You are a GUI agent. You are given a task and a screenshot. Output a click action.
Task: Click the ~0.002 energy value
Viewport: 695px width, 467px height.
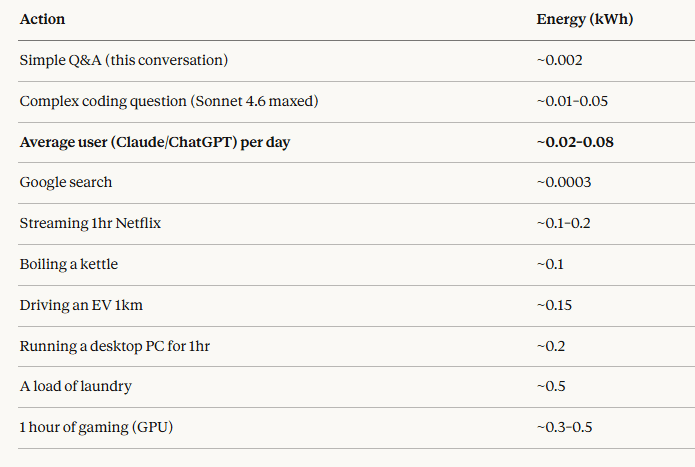(560, 60)
